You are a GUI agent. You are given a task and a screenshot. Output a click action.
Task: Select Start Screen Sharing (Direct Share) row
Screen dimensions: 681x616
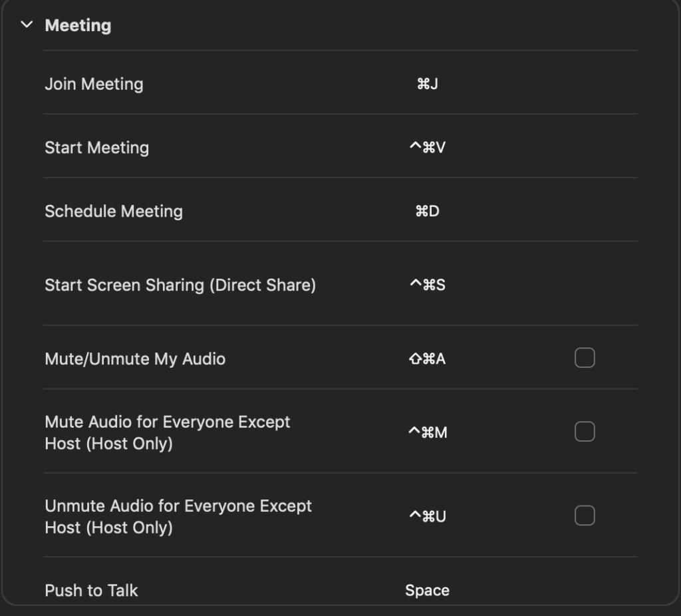180,285
